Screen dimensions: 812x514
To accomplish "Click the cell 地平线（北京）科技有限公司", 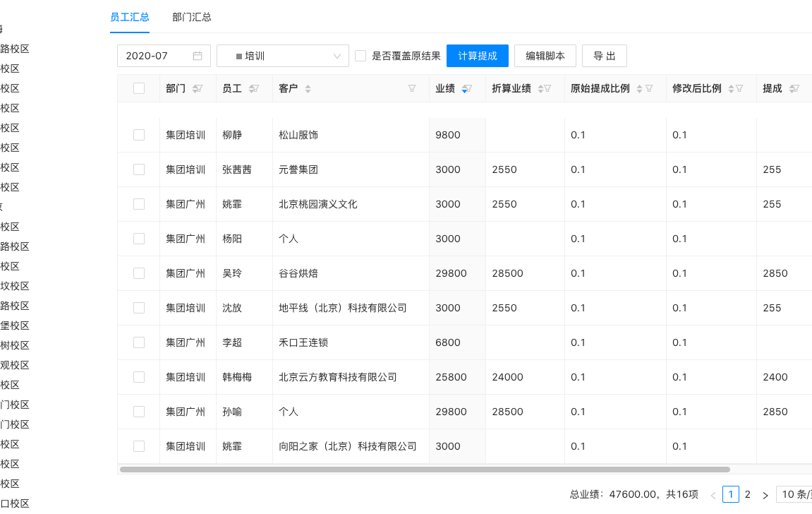I will coord(343,308).
